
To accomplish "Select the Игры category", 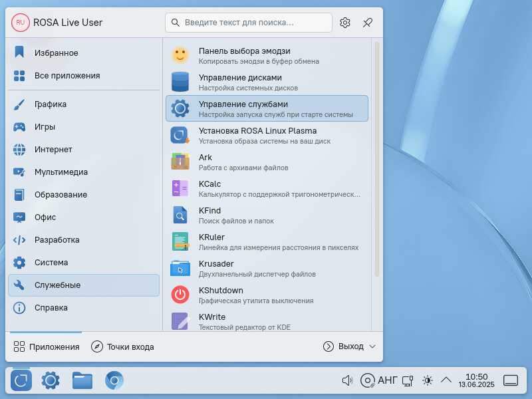I will tap(84, 127).
